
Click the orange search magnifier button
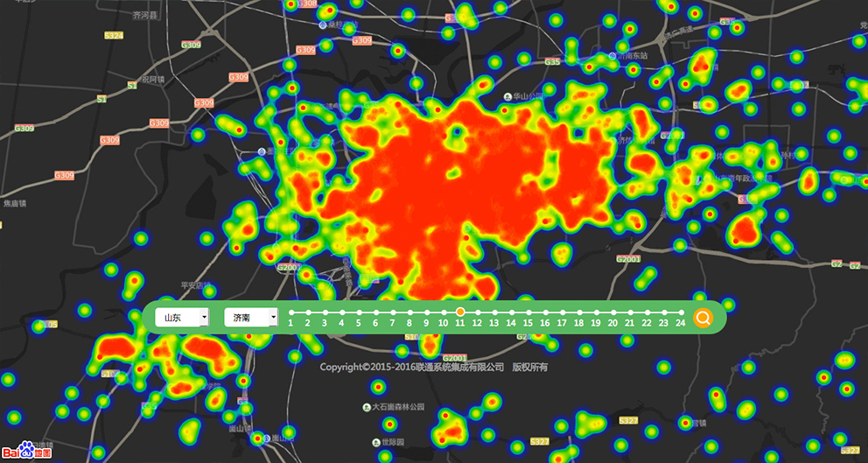pos(703,318)
